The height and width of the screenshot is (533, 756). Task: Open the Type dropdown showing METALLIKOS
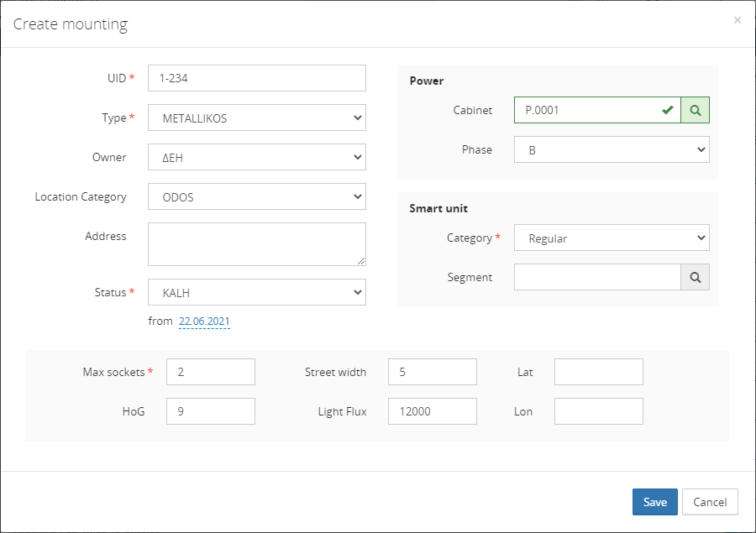point(256,118)
